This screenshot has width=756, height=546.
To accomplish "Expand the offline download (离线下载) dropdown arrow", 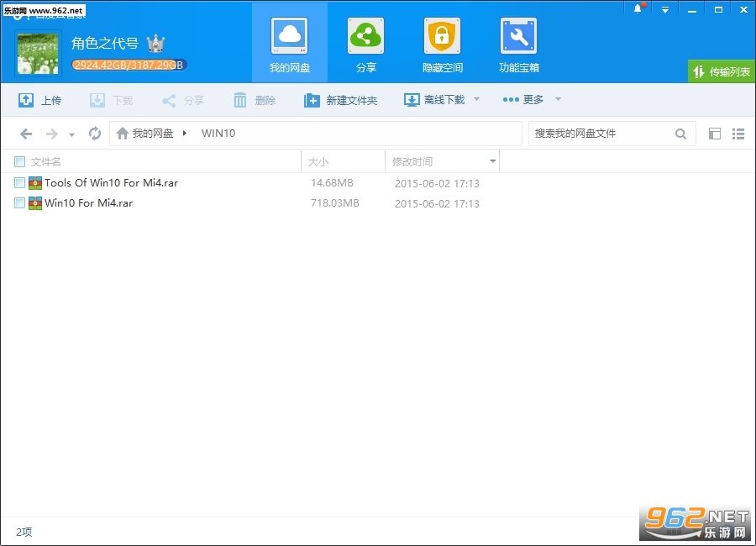I will click(476, 100).
